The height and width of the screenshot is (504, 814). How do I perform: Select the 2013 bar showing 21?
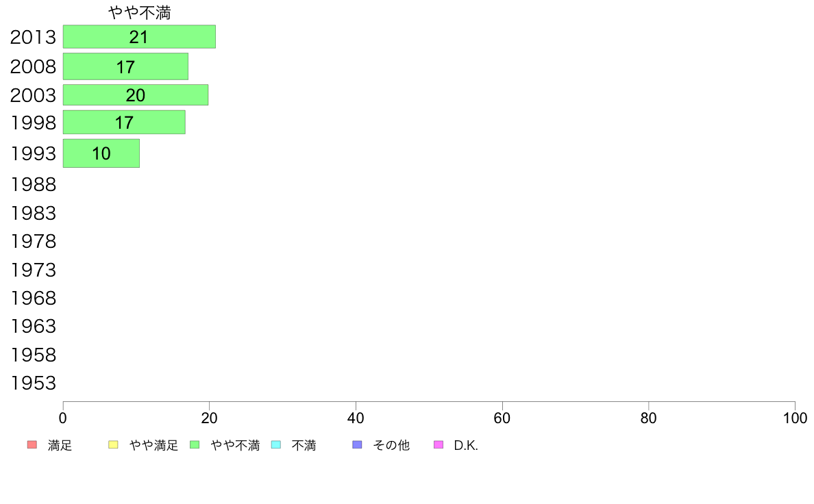pos(139,37)
